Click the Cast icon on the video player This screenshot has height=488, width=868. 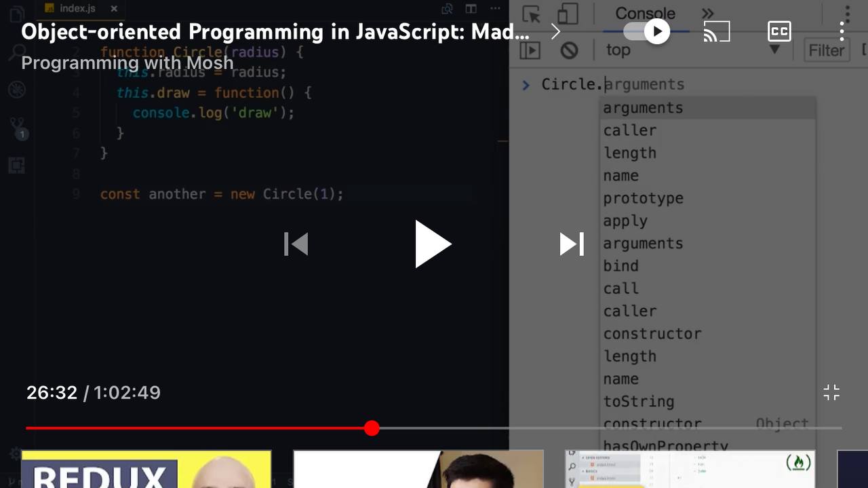[x=716, y=31]
